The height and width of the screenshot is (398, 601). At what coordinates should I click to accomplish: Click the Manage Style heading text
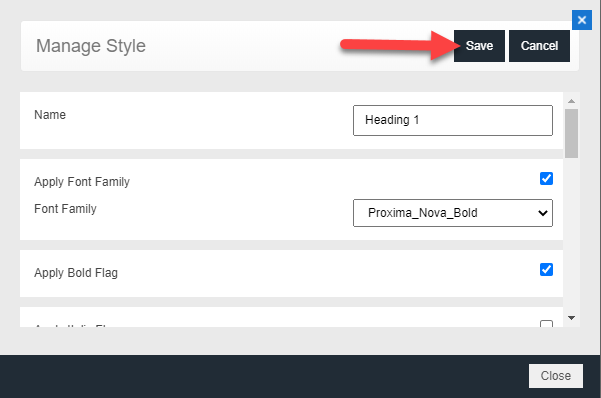[x=91, y=46]
